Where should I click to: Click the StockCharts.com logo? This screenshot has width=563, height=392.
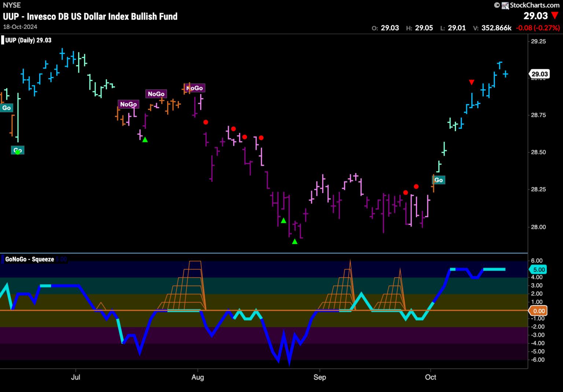pyautogui.click(x=530, y=5)
